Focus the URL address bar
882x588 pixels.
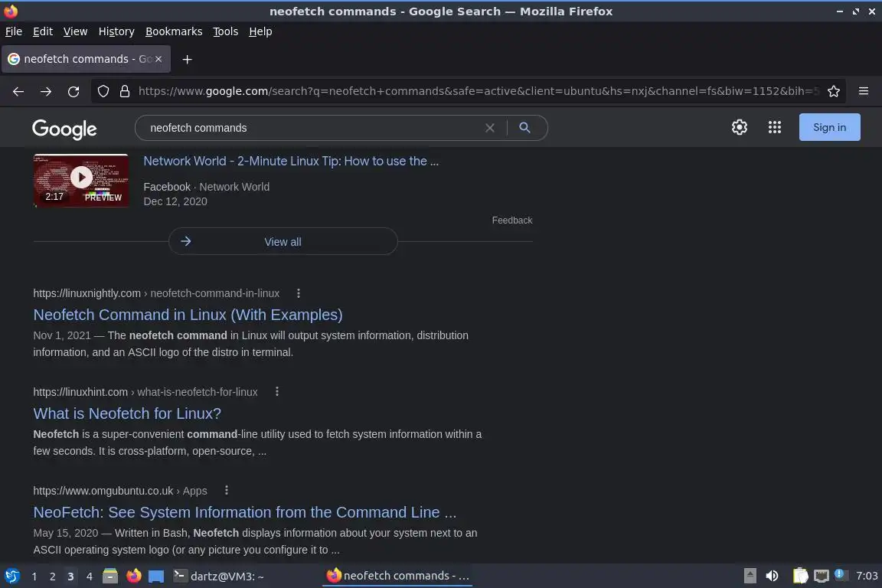478,91
